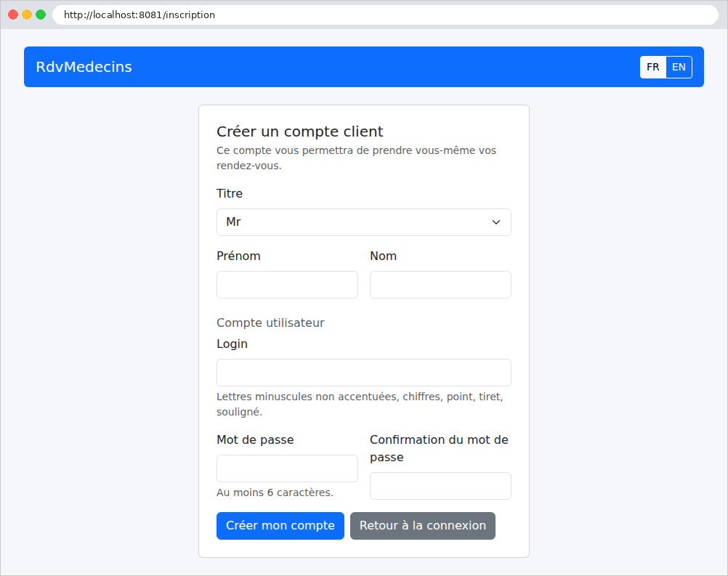Image resolution: width=728 pixels, height=576 pixels.
Task: Click the heading 'Créer un compte client'
Action: (300, 131)
